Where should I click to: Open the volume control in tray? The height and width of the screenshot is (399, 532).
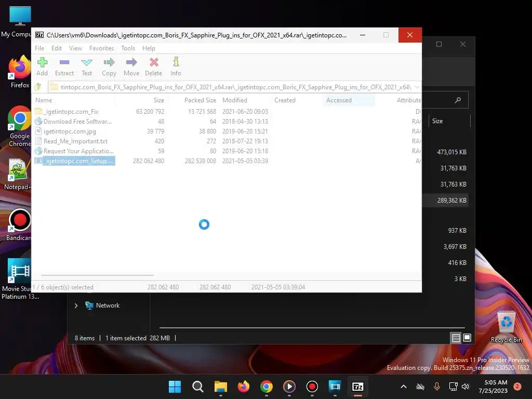pos(465,387)
